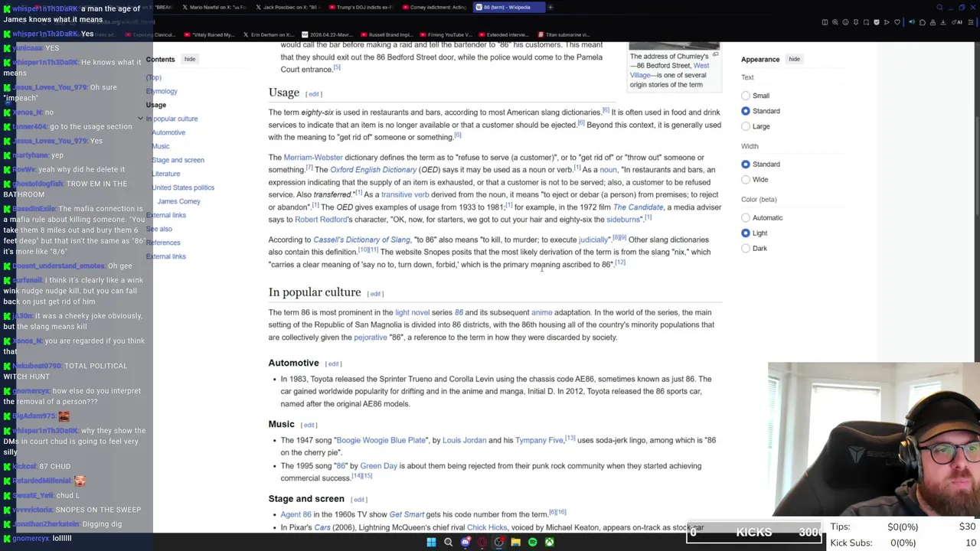Open Spotify from the taskbar

point(533,542)
